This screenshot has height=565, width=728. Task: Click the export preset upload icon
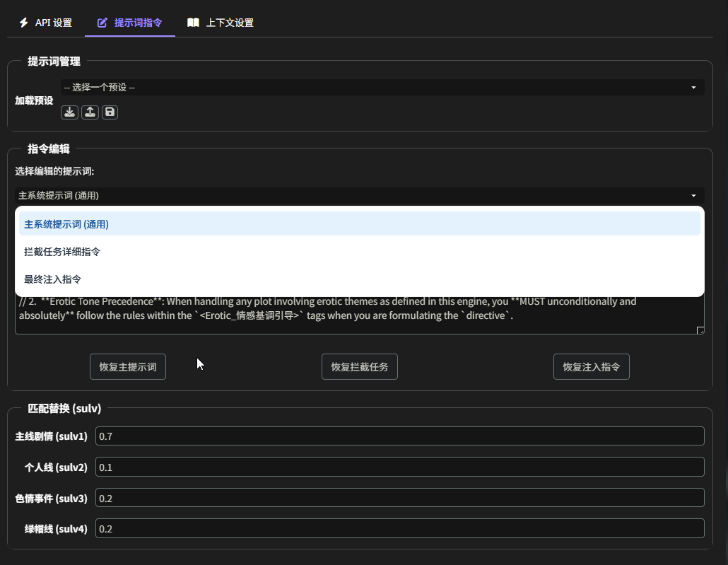90,112
